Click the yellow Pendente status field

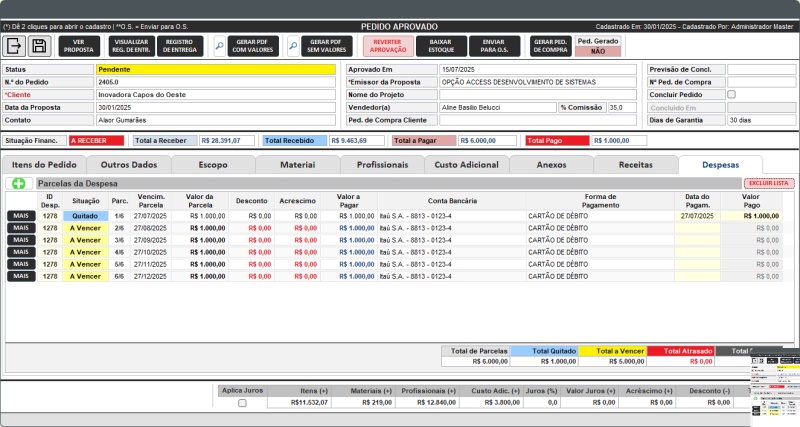click(x=215, y=69)
